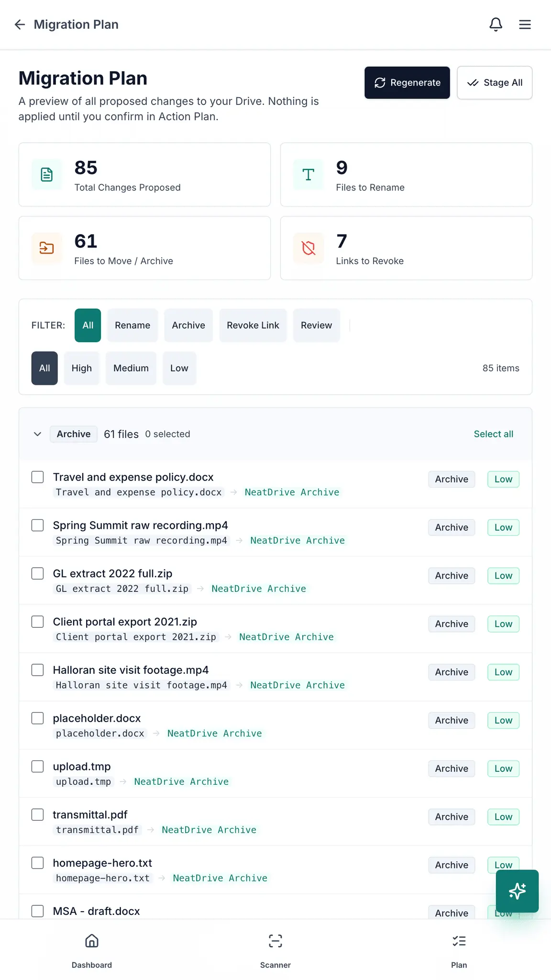Viewport: 551px width, 980px height.
Task: Click the Files to Rename T icon
Action: [309, 175]
